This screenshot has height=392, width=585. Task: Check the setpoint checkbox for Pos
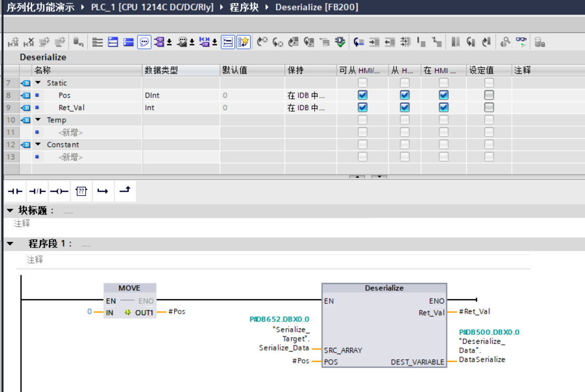point(489,95)
